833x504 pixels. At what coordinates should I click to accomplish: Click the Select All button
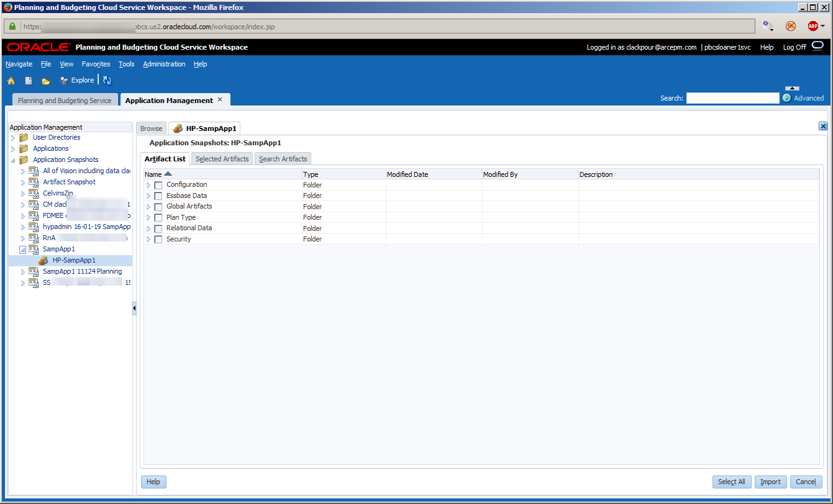point(732,482)
